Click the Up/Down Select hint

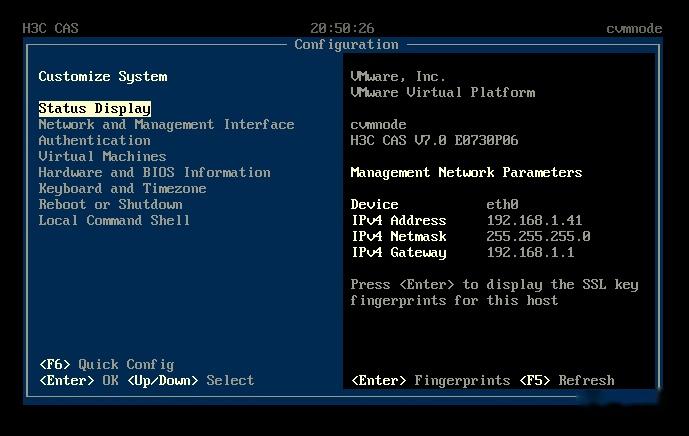pyautogui.click(x=190, y=380)
